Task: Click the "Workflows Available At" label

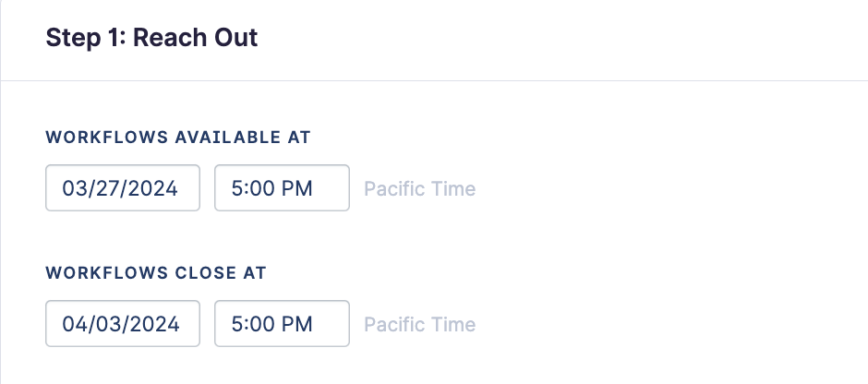Action: click(178, 138)
